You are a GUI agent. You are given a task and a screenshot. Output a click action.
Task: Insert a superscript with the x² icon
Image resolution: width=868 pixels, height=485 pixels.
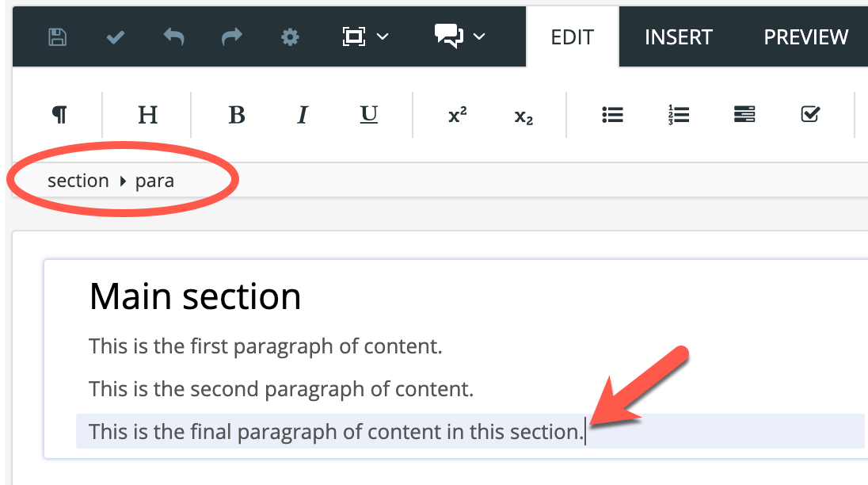456,115
